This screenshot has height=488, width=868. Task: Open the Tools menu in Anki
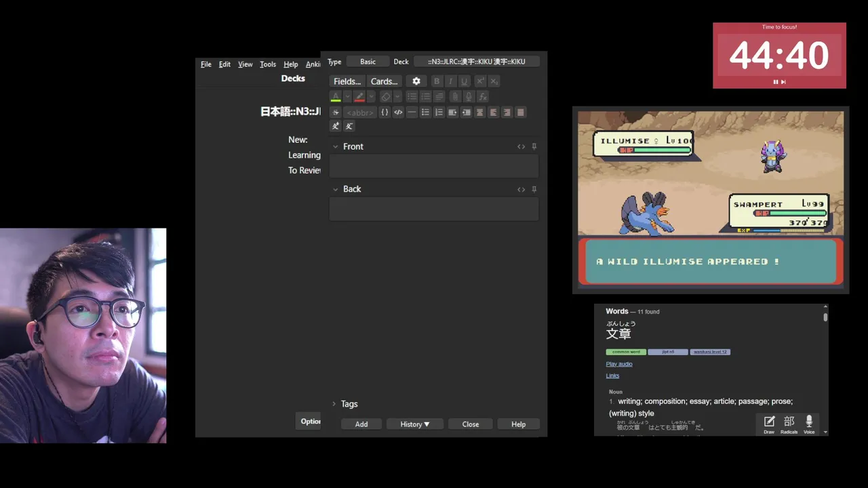[x=268, y=64]
